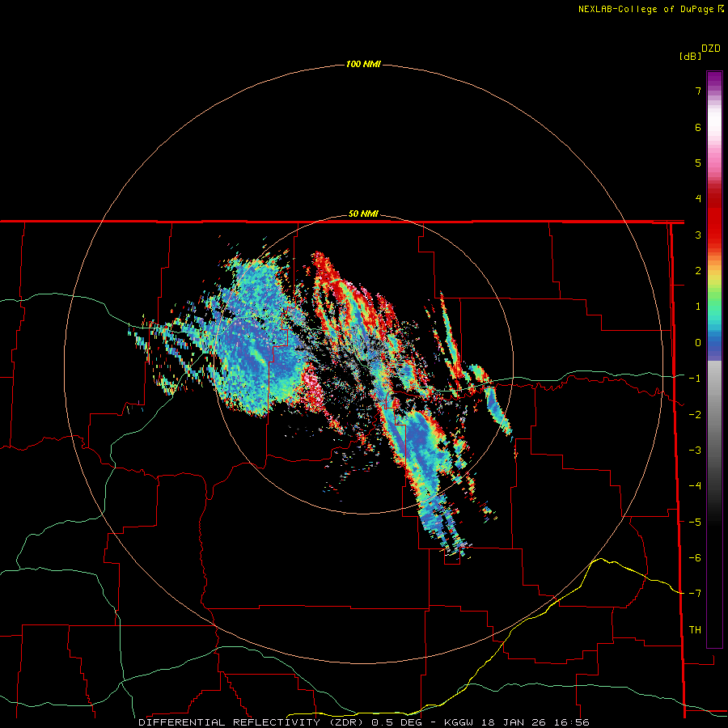
Task: Click the 6 value on the color scale
Action: point(698,127)
